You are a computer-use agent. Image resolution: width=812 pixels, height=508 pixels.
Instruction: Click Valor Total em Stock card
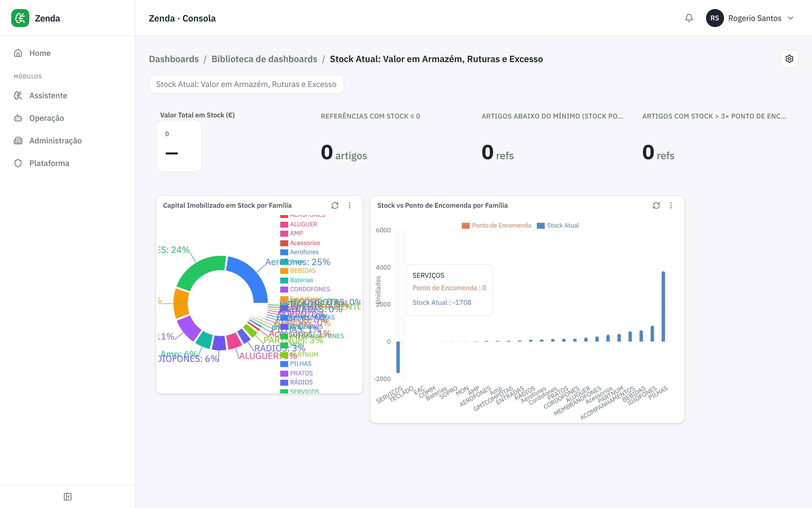179,146
